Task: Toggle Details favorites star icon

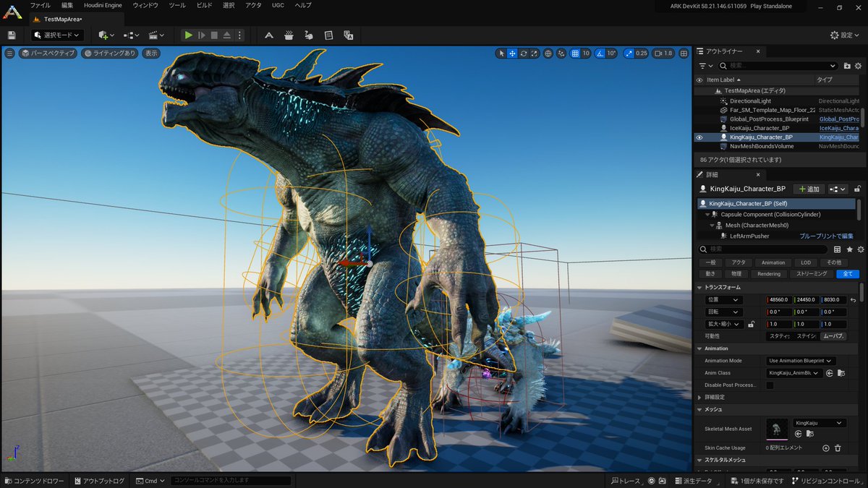Action: coord(849,249)
